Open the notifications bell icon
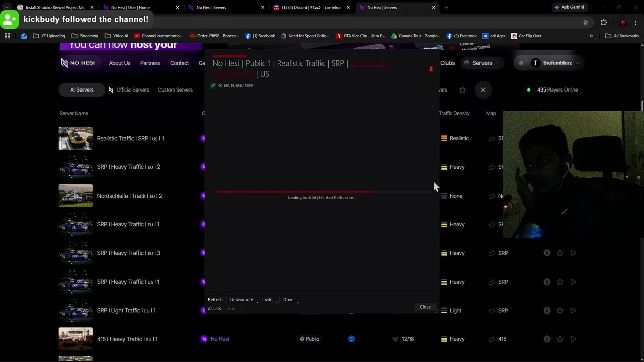 click(x=521, y=63)
